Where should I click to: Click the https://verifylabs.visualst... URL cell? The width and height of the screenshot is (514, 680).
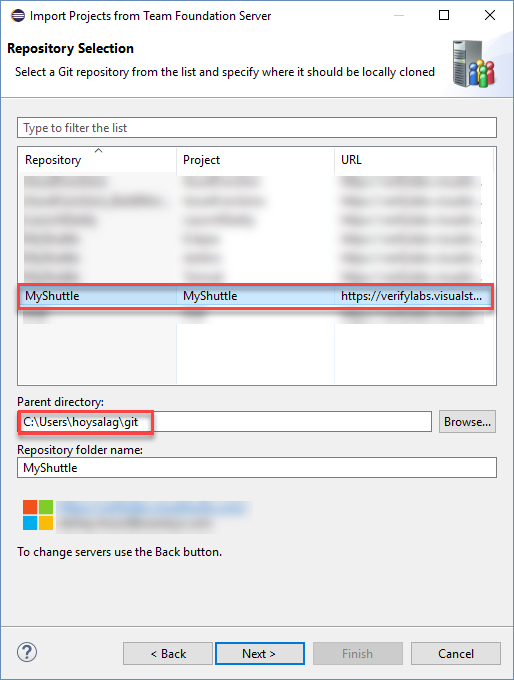(x=411, y=296)
